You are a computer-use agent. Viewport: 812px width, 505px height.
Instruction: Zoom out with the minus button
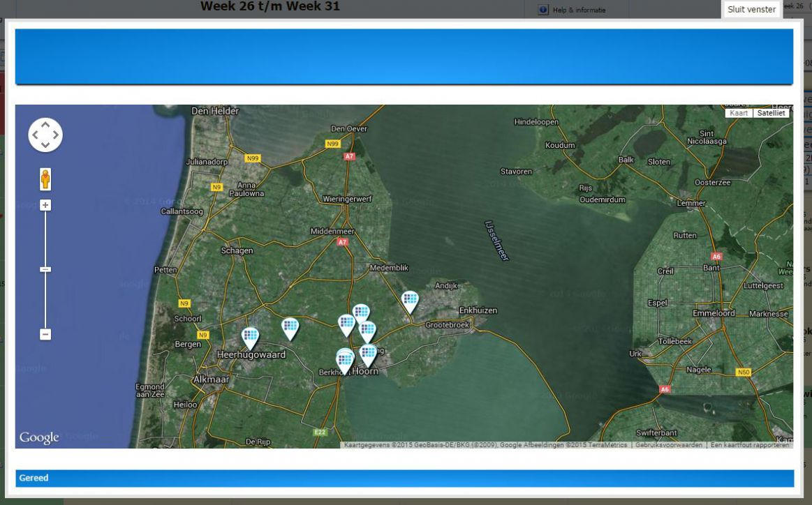coord(45,334)
